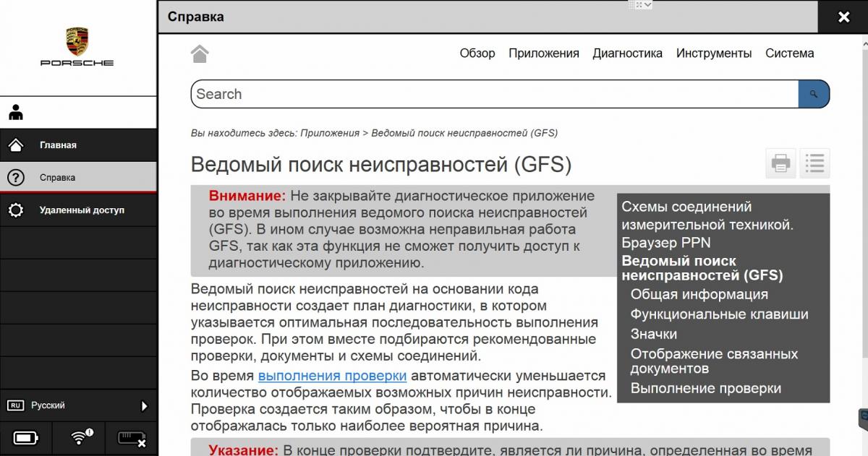Click the VCI device connection icon
The height and width of the screenshot is (456, 868).
point(132,438)
